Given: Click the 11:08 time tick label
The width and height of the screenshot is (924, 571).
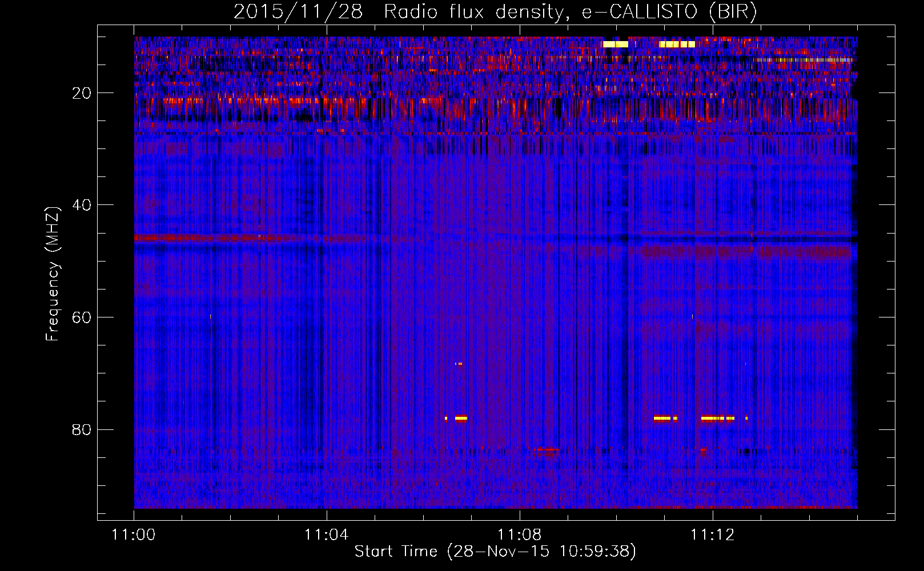Looking at the screenshot, I should tap(520, 535).
